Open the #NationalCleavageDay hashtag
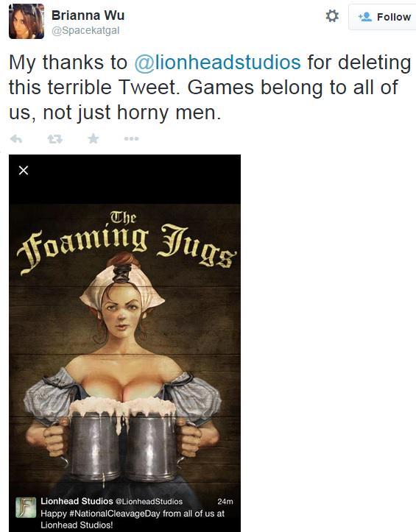 114,514
